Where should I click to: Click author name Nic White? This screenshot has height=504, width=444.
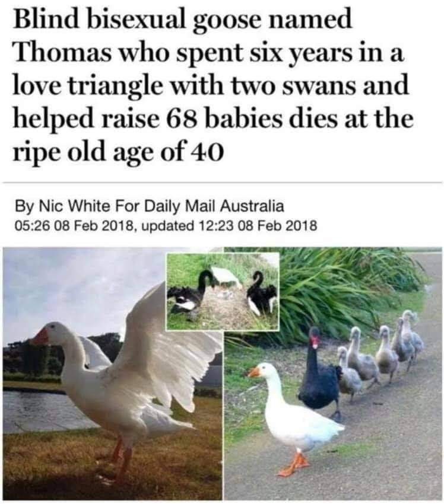pos(74,206)
